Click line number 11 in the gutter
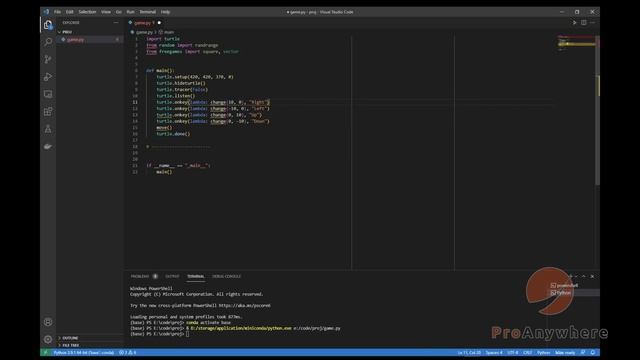Image resolution: width=640 pixels, height=360 pixels. 135,102
